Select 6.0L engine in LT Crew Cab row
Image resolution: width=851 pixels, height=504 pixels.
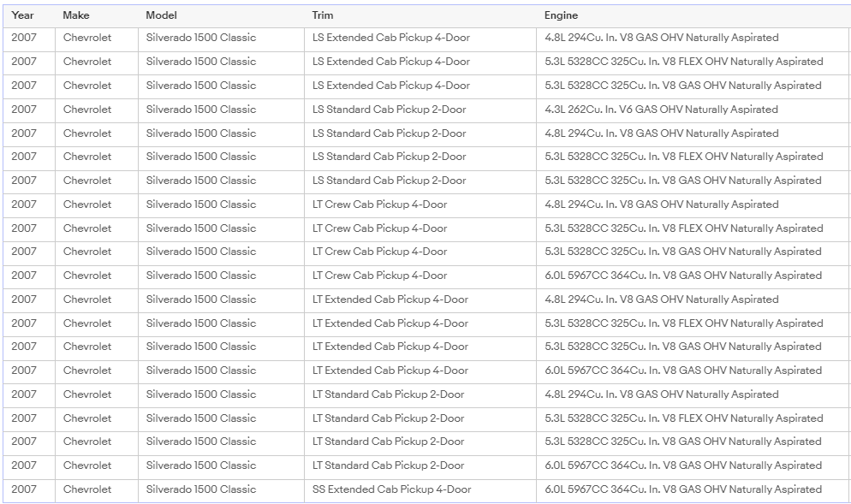683,276
